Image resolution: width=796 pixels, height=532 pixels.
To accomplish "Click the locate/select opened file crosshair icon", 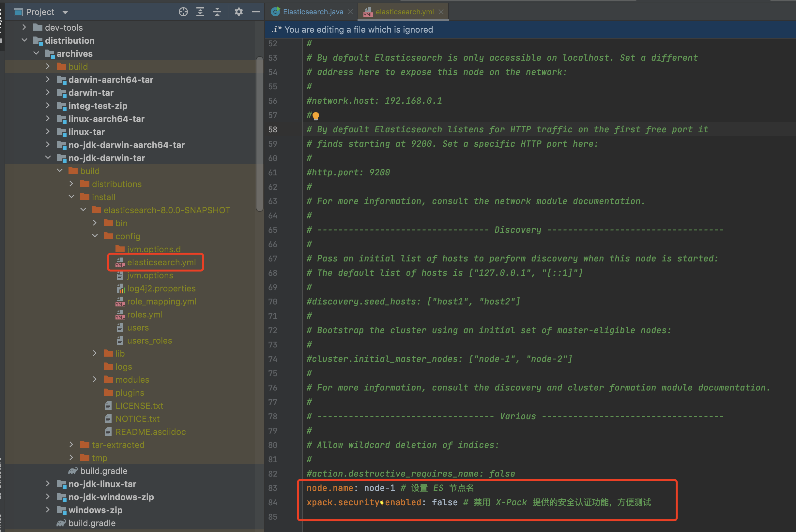I will point(183,12).
